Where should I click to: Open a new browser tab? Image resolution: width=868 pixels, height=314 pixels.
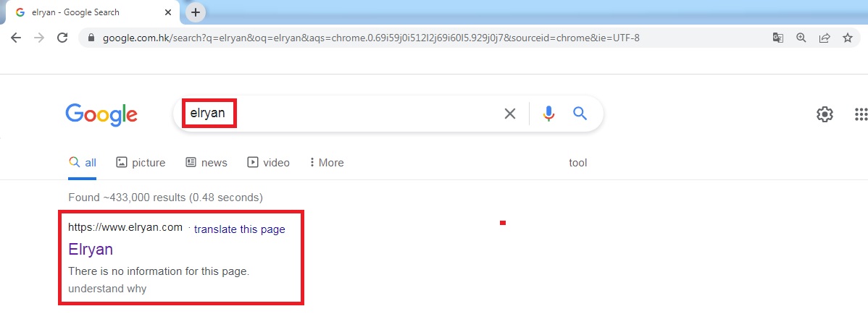pyautogui.click(x=196, y=12)
